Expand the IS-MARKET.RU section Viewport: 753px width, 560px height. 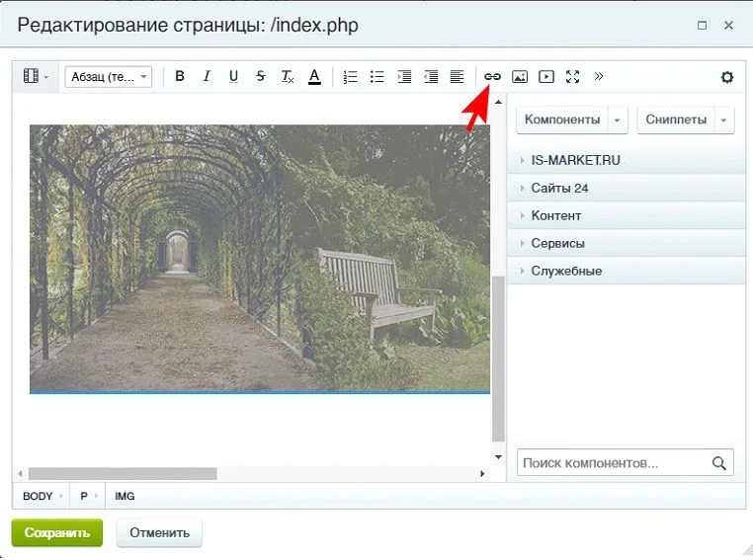(x=626, y=160)
